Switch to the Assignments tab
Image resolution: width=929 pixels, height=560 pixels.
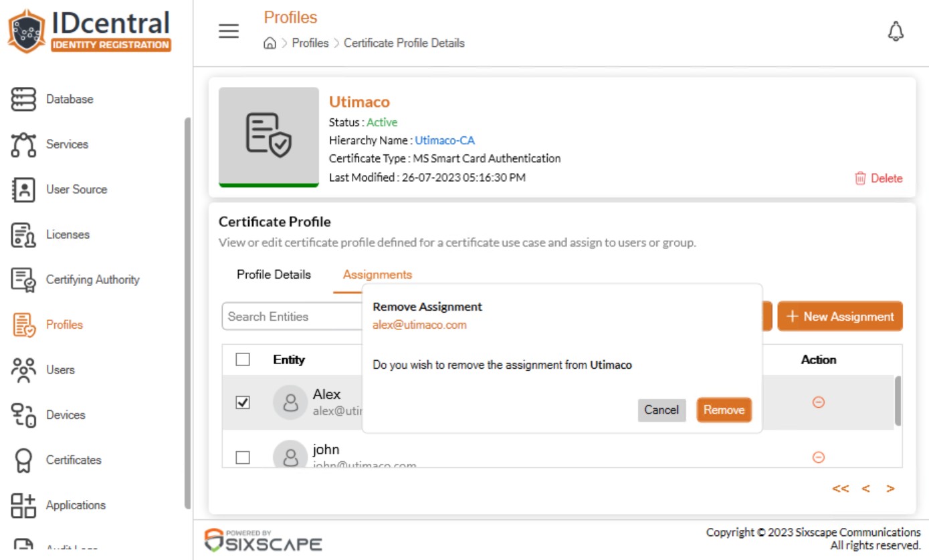377,275
